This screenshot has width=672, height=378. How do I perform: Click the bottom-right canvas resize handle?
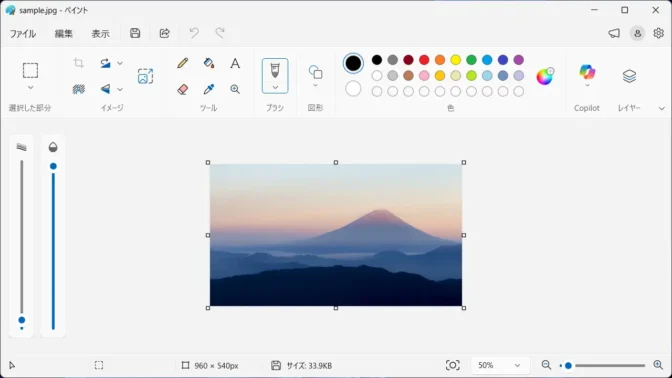[x=464, y=308]
